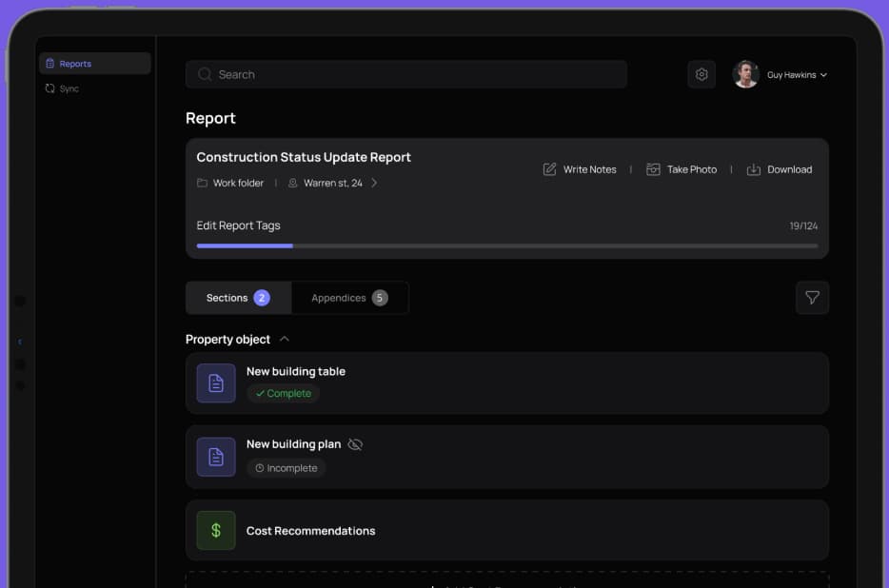The image size is (889, 588).
Task: Click the filter funnel icon
Action: [812, 298]
